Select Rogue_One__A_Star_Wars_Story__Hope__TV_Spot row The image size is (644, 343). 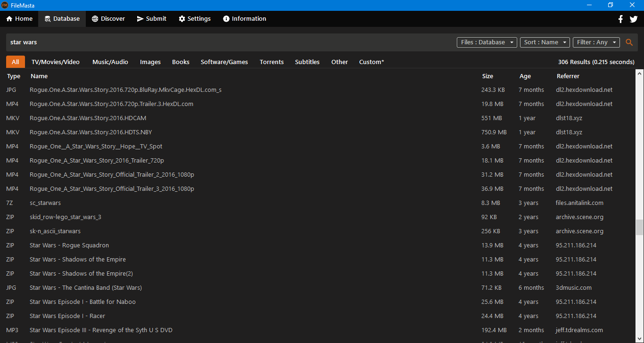tap(318, 147)
